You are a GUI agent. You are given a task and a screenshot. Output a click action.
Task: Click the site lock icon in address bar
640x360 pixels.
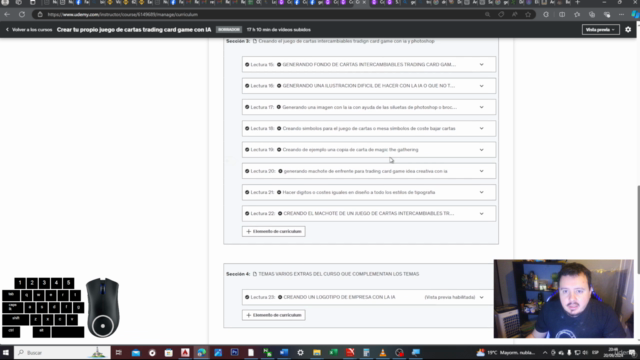point(40,15)
